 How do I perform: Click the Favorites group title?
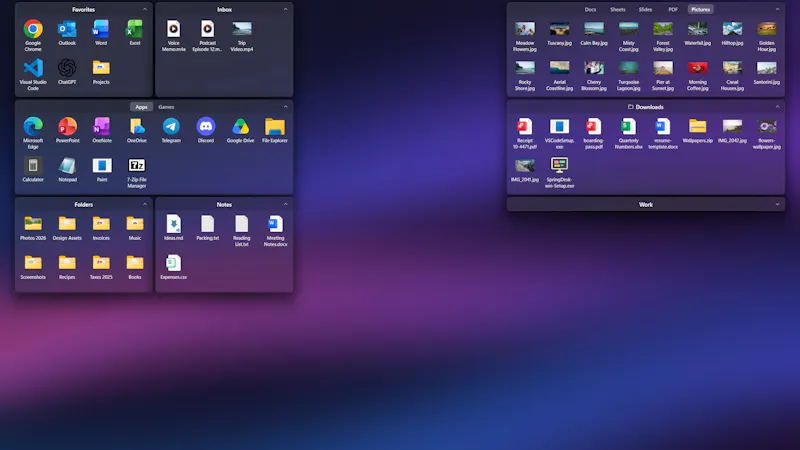pyautogui.click(x=84, y=10)
